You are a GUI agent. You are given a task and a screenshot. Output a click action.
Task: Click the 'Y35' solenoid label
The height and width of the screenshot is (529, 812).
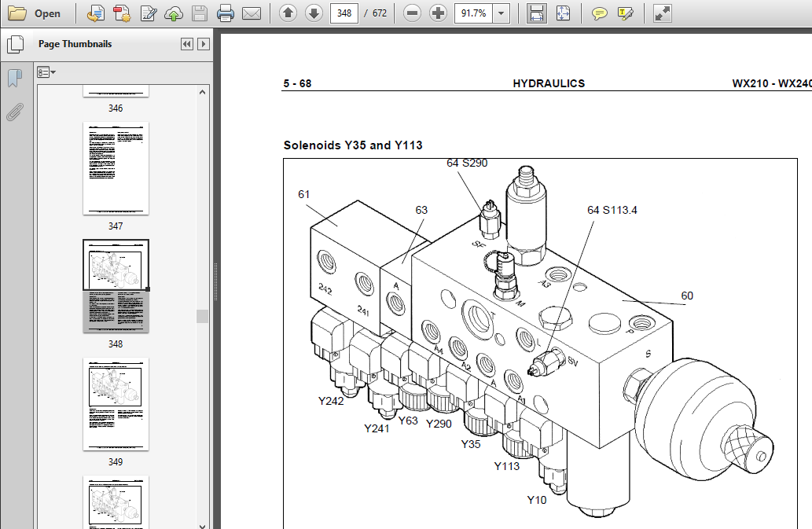[471, 444]
